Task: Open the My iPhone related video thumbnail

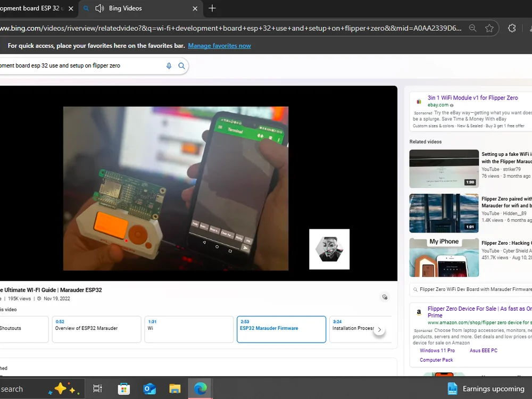Action: coord(444,257)
